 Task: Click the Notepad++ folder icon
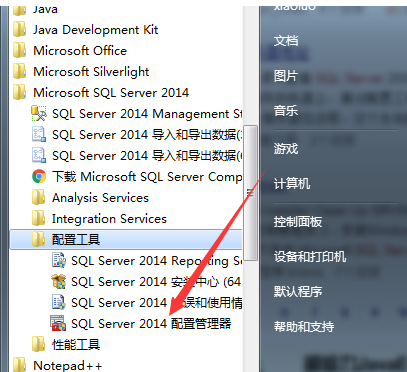pos(20,365)
